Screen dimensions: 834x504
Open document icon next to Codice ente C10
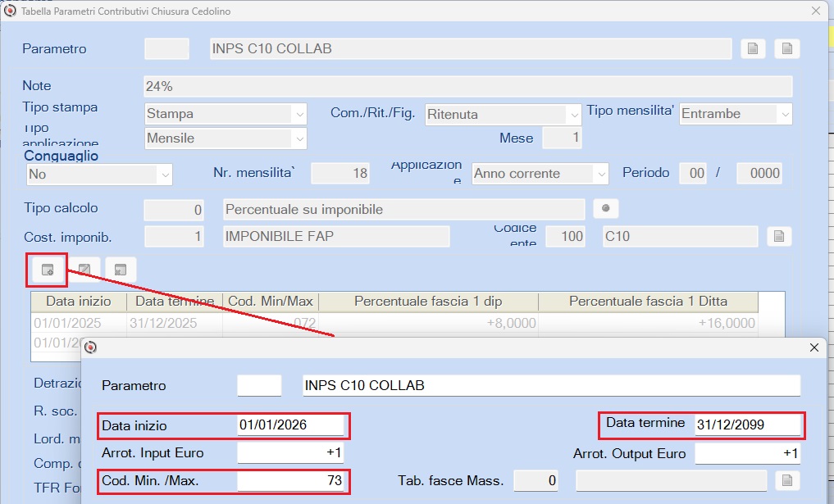(x=779, y=236)
